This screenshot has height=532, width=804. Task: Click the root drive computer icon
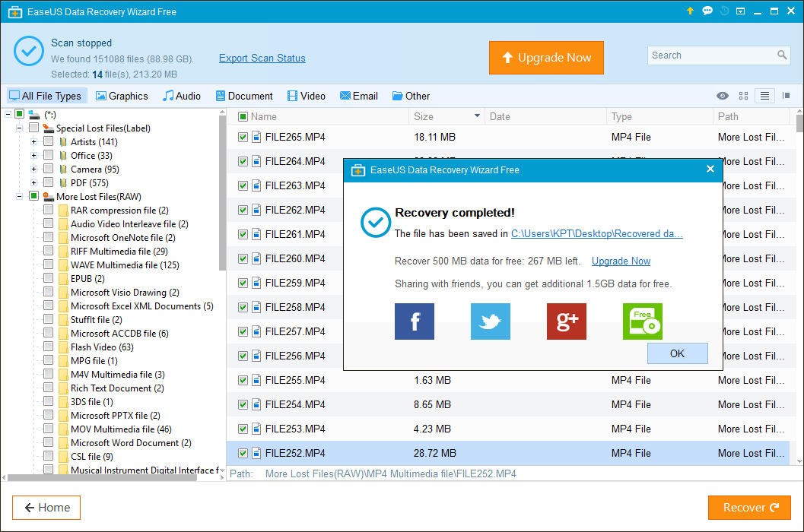coord(33,114)
